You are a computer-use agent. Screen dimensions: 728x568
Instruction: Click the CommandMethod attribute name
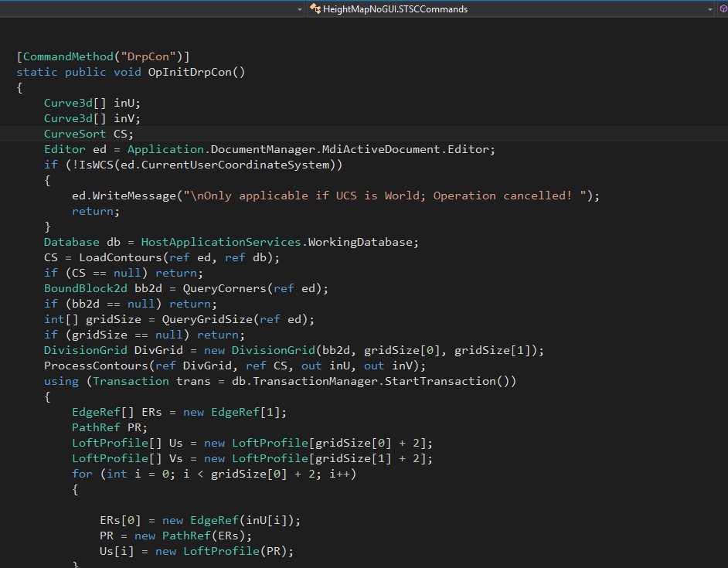(x=68, y=56)
